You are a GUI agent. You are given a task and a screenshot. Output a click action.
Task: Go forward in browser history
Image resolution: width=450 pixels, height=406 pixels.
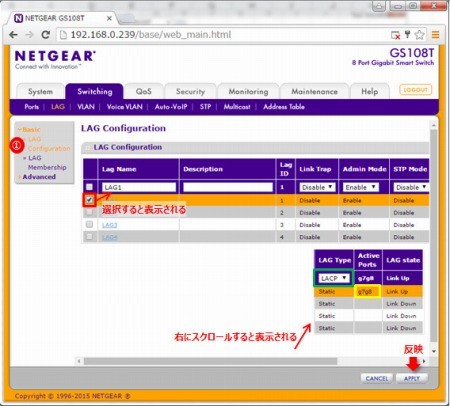tap(29, 35)
